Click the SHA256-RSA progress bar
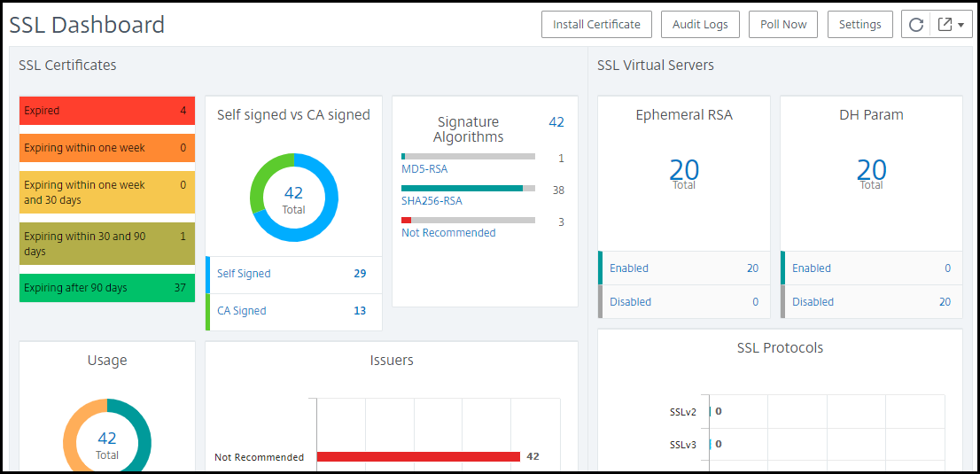980x474 pixels. [468, 188]
